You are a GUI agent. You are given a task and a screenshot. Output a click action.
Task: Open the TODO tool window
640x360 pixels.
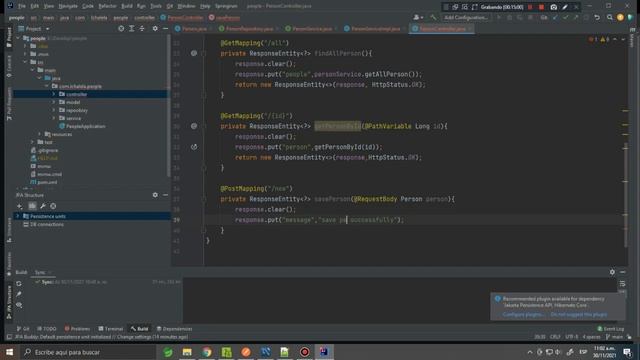[x=47, y=329]
